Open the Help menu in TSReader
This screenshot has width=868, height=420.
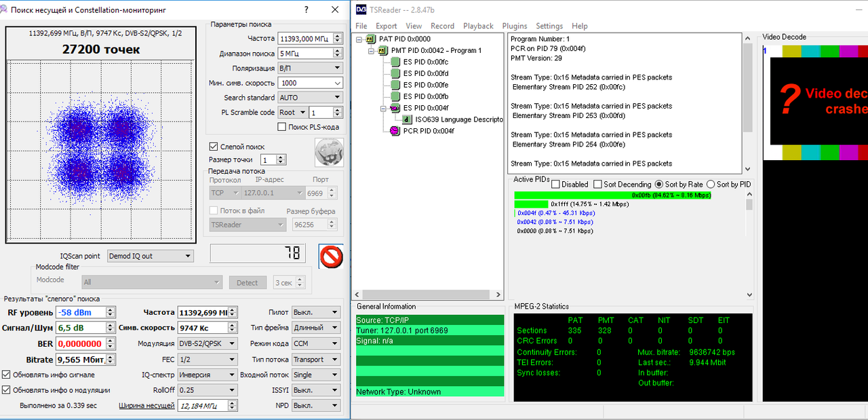[x=580, y=26]
